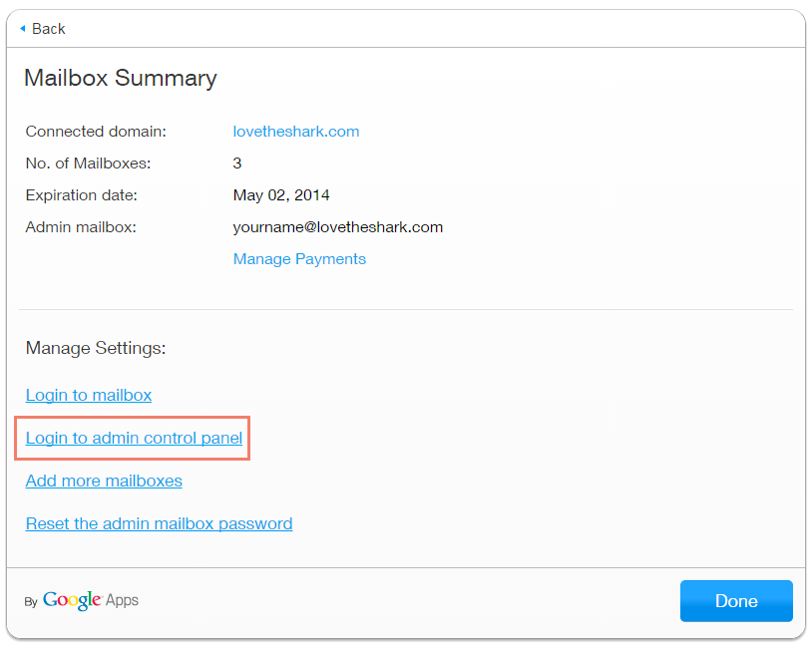Open the Manage Payments link
The height and width of the screenshot is (647, 812).
[299, 259]
